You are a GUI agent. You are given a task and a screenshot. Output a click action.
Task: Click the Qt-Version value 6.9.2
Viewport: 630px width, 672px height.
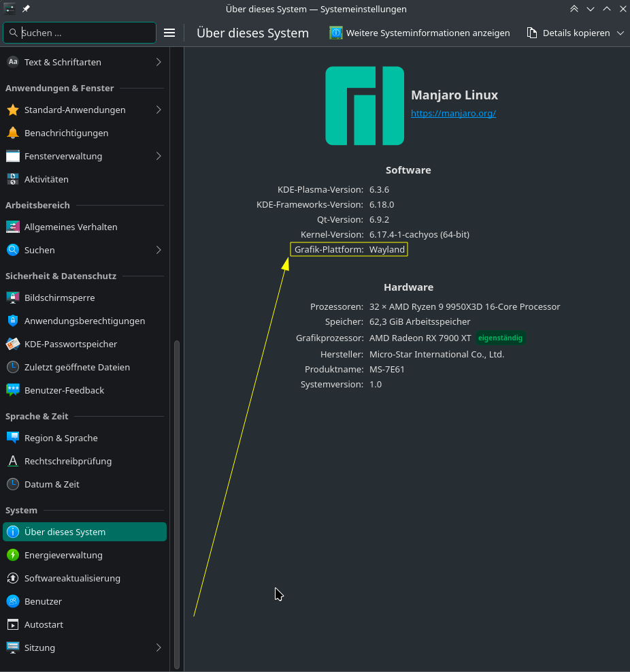[379, 219]
